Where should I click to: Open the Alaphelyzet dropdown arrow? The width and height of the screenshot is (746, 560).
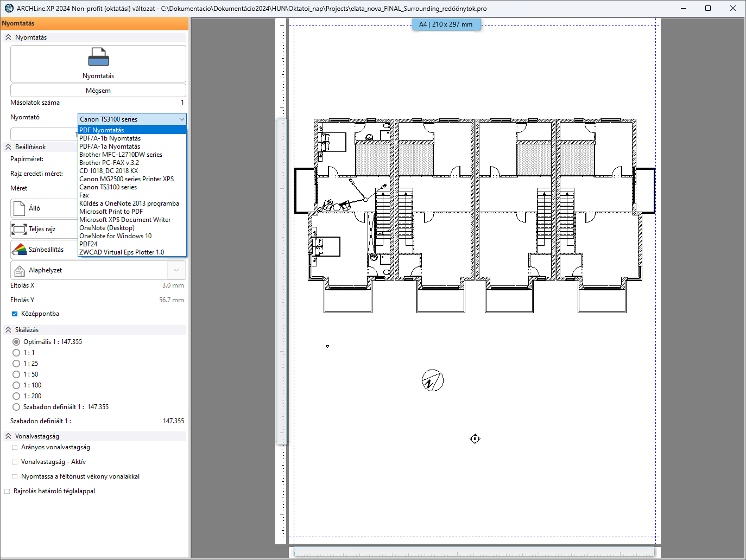pyautogui.click(x=176, y=270)
